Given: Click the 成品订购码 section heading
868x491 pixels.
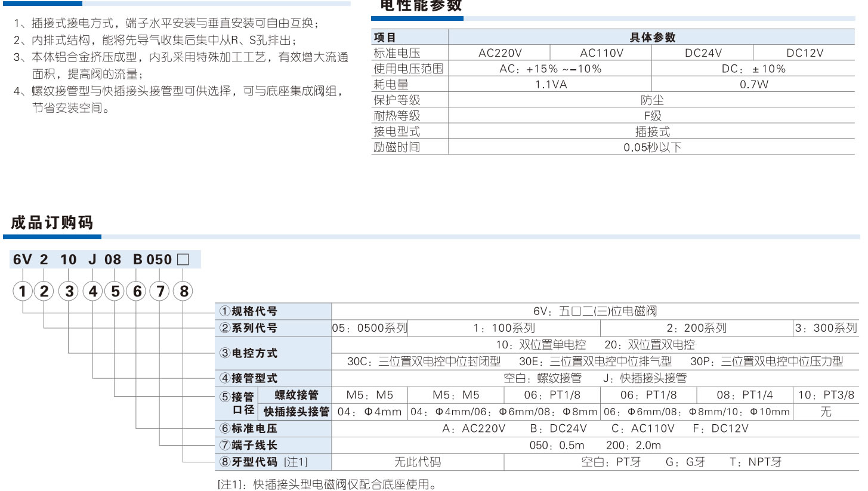Looking at the screenshot, I should (x=52, y=223).
